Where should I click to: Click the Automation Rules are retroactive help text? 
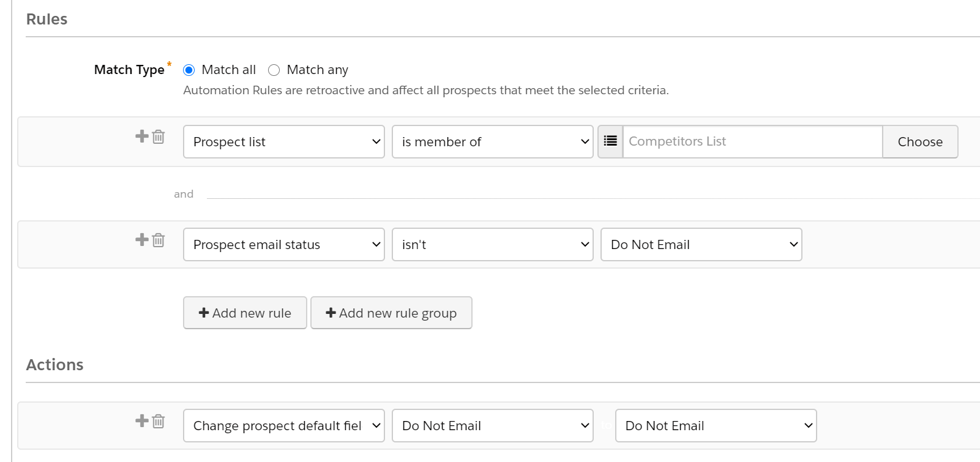[x=426, y=90]
